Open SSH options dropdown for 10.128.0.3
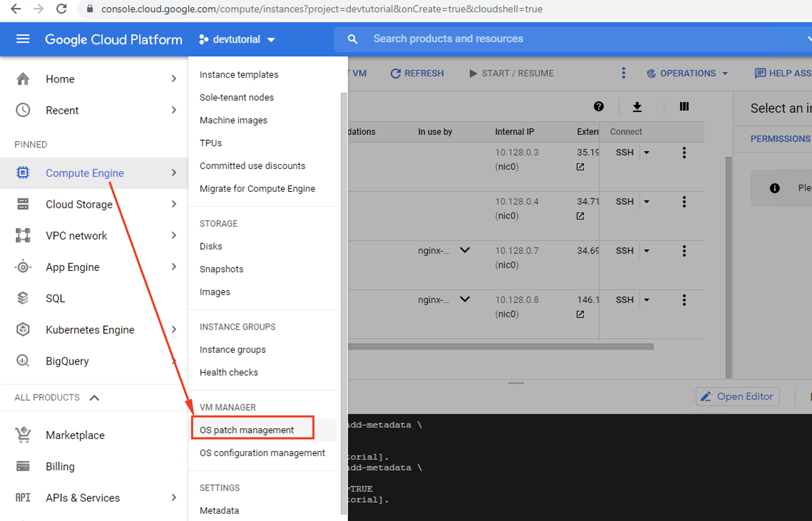The image size is (812, 521). point(647,153)
